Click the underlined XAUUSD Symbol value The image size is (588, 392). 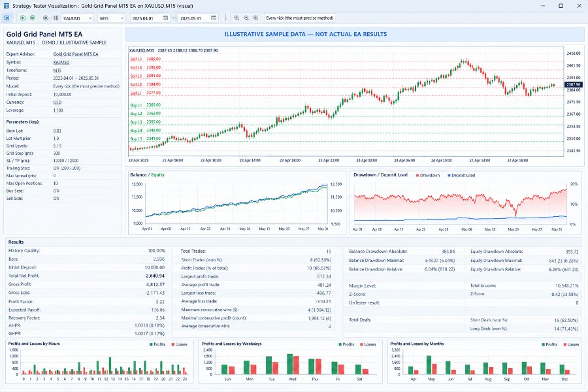pos(61,62)
